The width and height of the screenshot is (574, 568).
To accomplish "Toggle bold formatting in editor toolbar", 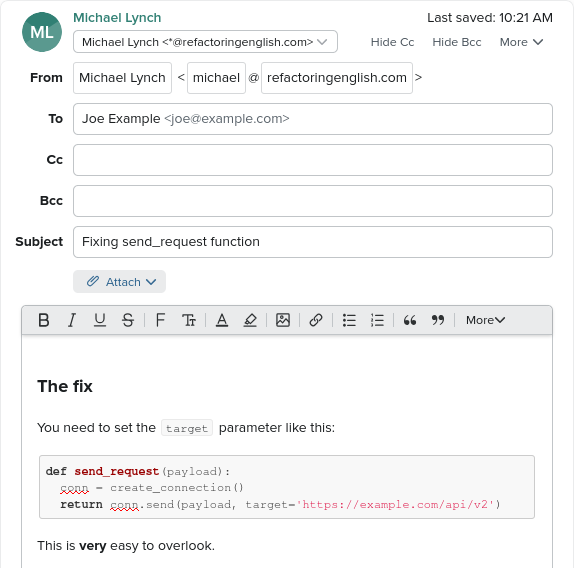I will click(x=44, y=320).
